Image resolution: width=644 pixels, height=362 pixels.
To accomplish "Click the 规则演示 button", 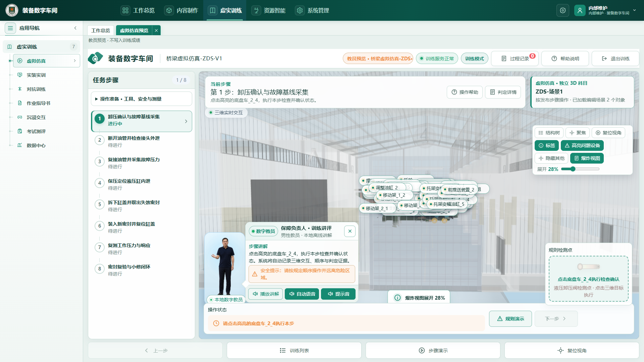I will coord(510,319).
